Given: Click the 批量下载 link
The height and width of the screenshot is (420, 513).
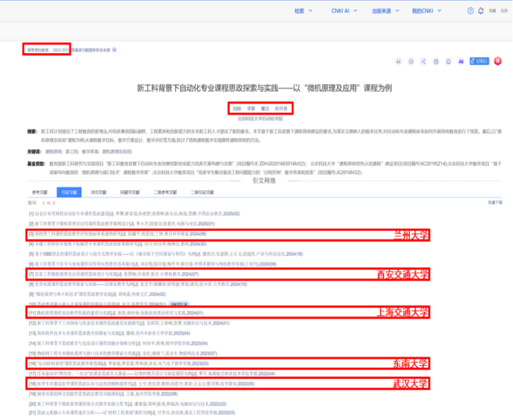Looking at the screenshot, I should pos(495,202).
